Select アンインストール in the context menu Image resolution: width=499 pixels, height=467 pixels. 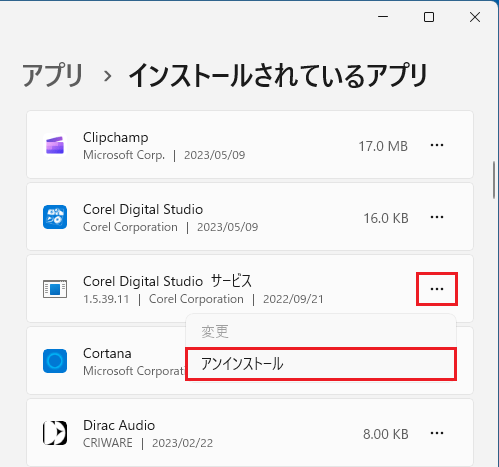point(321,364)
